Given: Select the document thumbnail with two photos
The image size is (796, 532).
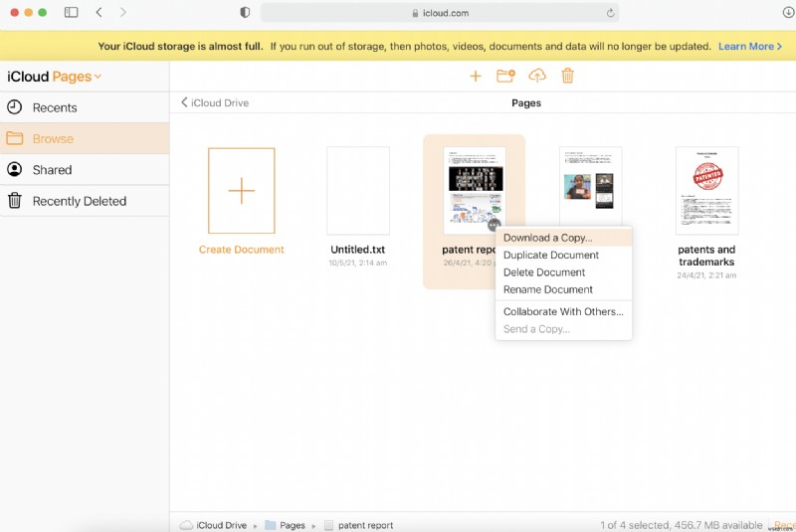Looking at the screenshot, I should pyautogui.click(x=590, y=187).
